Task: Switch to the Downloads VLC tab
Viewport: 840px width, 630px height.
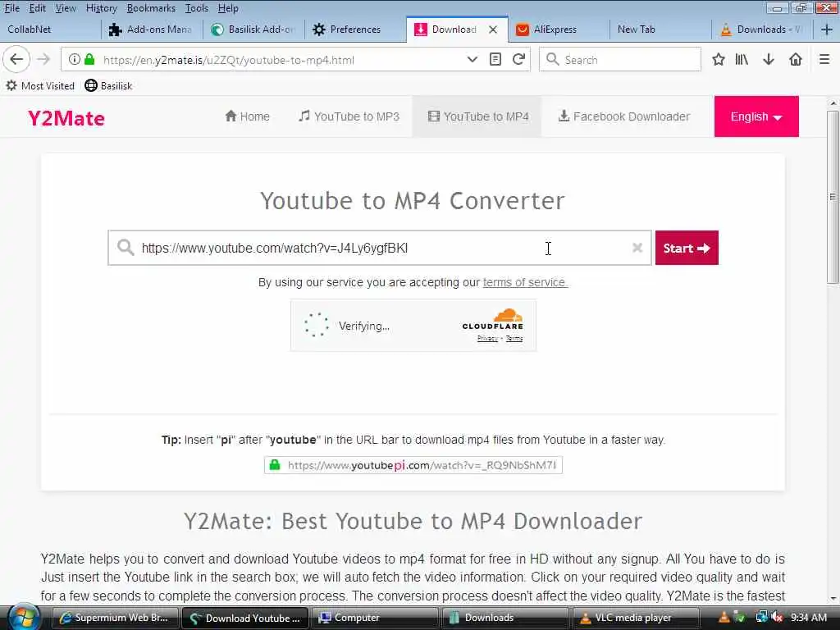Action: [x=762, y=30]
